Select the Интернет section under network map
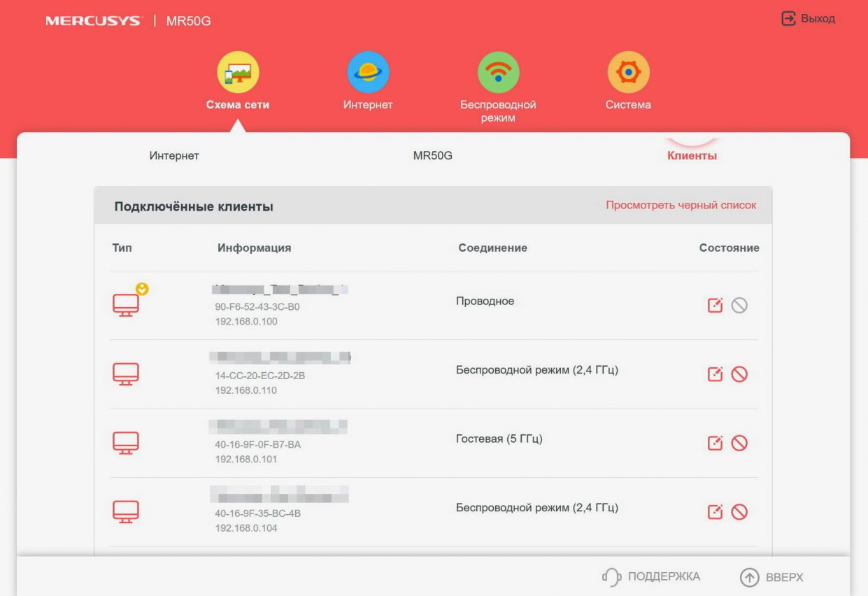The height and width of the screenshot is (596, 868). pos(174,155)
